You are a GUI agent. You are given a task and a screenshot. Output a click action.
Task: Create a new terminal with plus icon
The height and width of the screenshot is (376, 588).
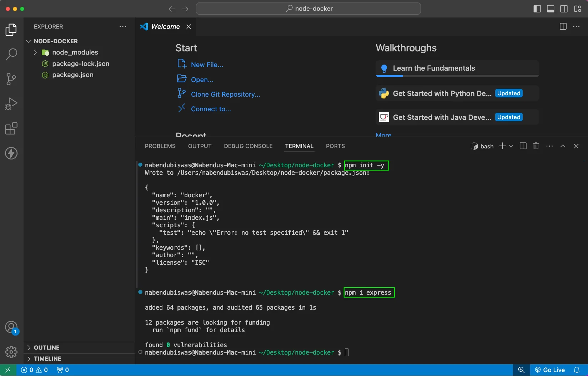502,146
